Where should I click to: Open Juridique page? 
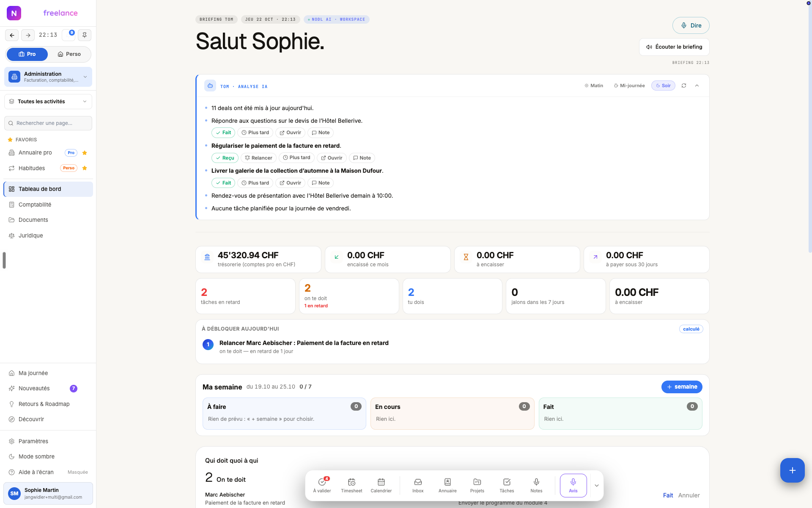tap(48, 235)
